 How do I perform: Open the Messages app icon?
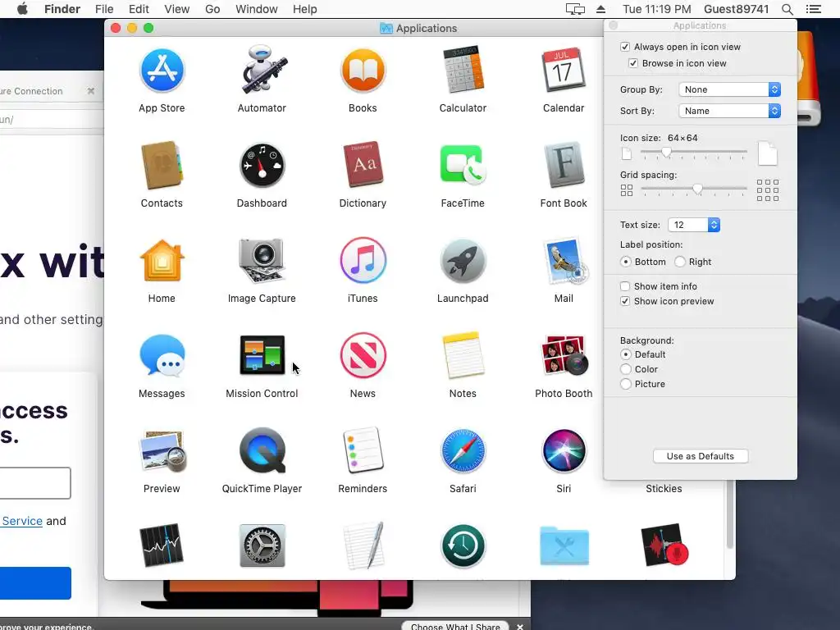click(x=162, y=356)
